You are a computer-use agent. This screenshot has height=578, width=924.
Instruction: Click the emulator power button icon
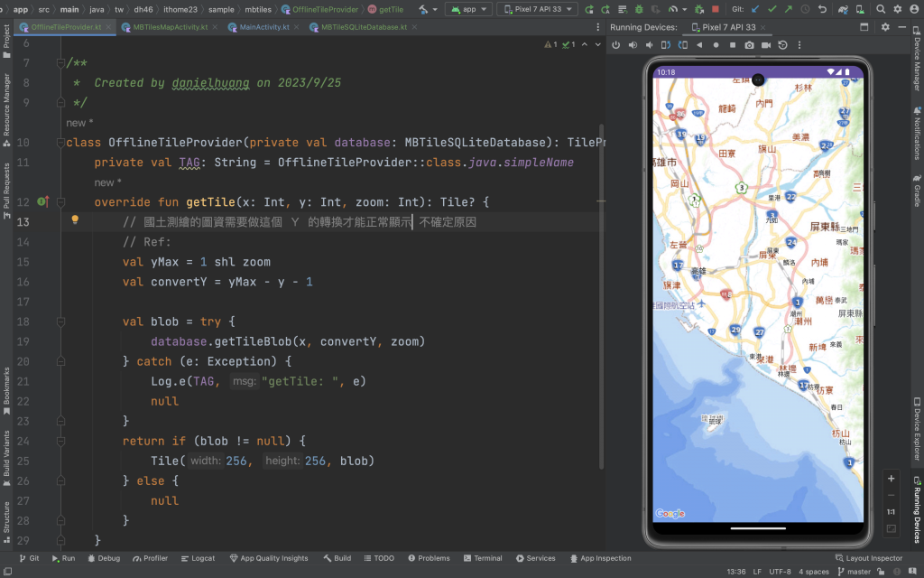[x=615, y=45]
